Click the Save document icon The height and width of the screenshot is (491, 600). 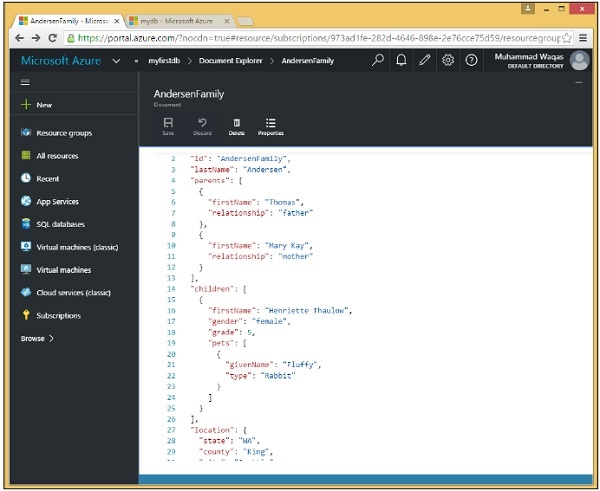pyautogui.click(x=168, y=125)
